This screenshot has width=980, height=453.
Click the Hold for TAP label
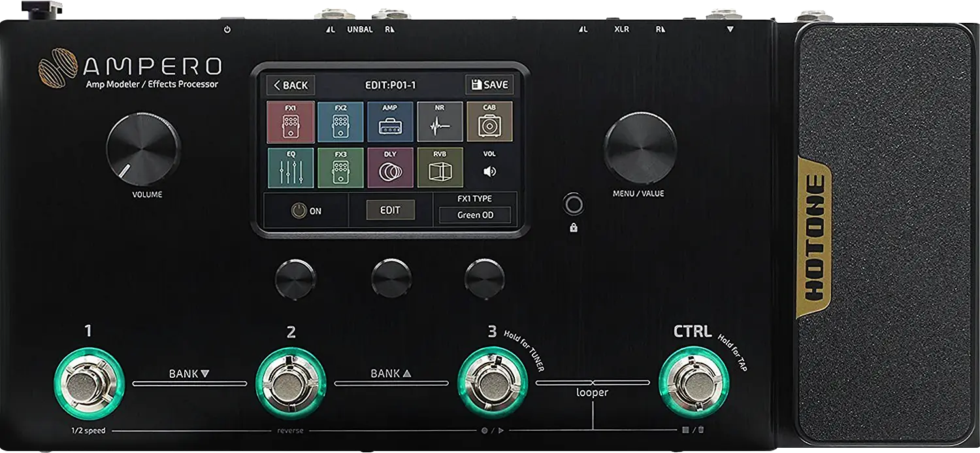tap(733, 354)
